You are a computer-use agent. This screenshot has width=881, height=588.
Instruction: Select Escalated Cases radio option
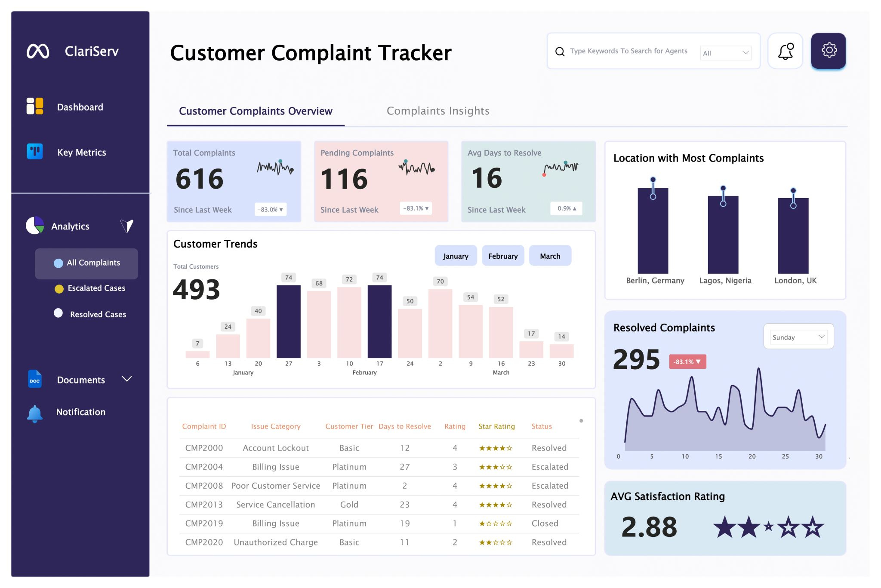tap(59, 289)
